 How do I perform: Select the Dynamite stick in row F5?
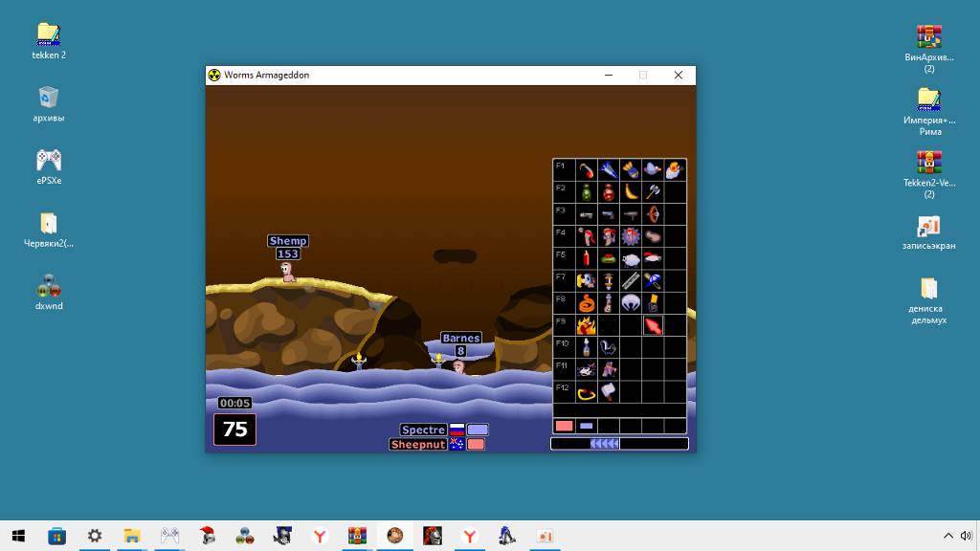[x=587, y=258]
